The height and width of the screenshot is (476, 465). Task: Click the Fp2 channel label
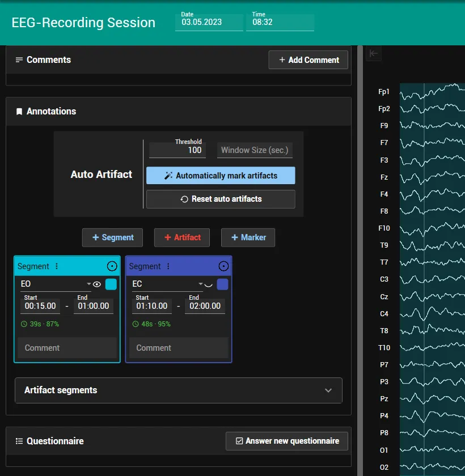pyautogui.click(x=384, y=109)
